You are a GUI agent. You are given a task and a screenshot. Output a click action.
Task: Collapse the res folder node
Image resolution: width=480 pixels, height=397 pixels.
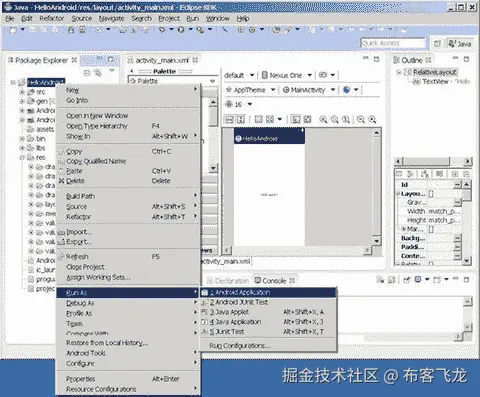point(22,157)
